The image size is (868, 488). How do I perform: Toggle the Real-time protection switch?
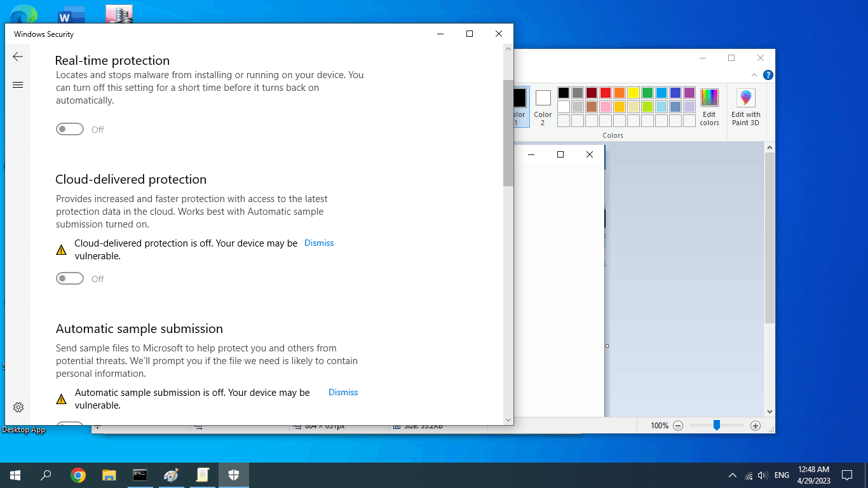(70, 129)
